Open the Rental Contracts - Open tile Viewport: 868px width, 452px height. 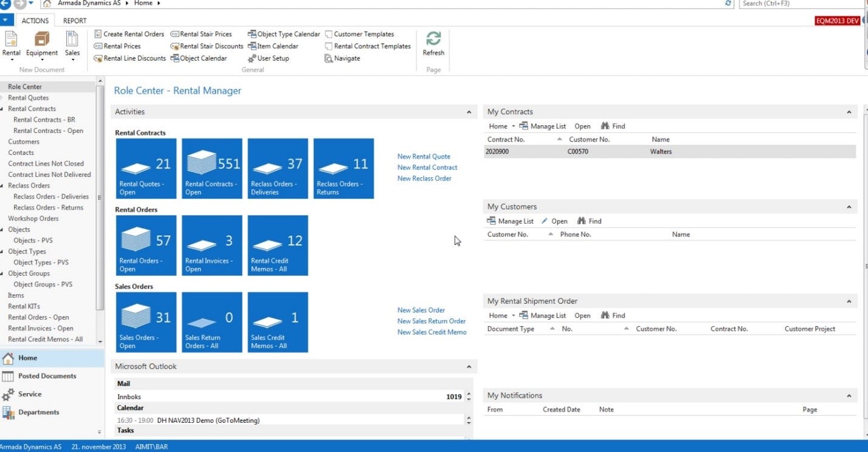click(x=212, y=168)
